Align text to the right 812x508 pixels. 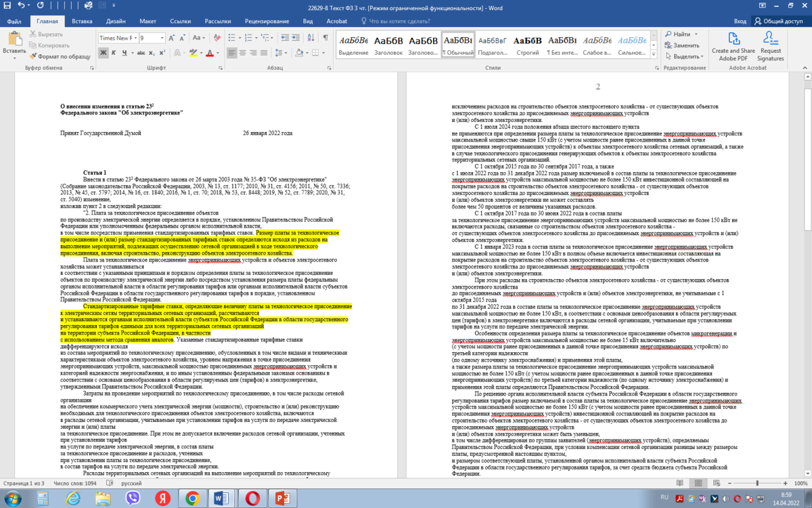[x=254, y=53]
